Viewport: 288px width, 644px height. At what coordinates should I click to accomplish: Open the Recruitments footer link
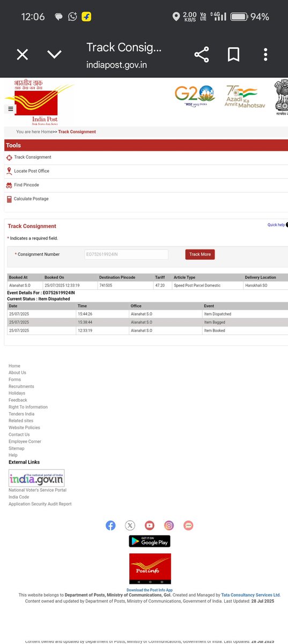(21, 386)
